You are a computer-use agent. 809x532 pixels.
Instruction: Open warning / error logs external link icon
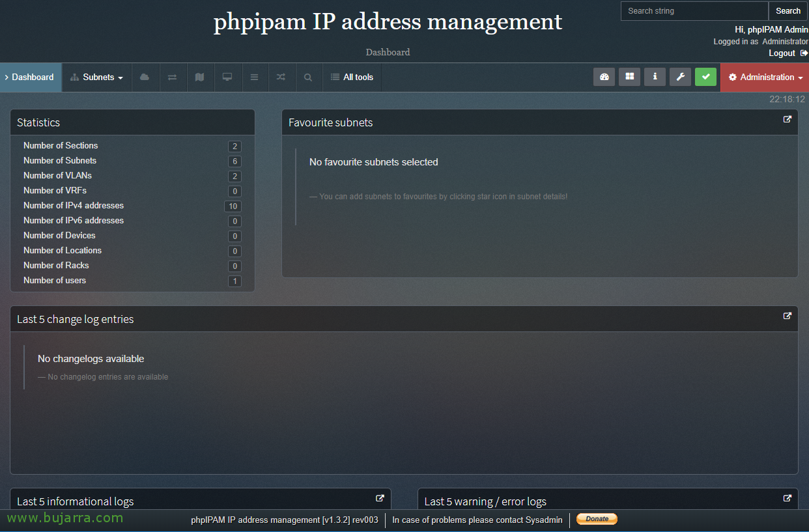click(x=788, y=498)
